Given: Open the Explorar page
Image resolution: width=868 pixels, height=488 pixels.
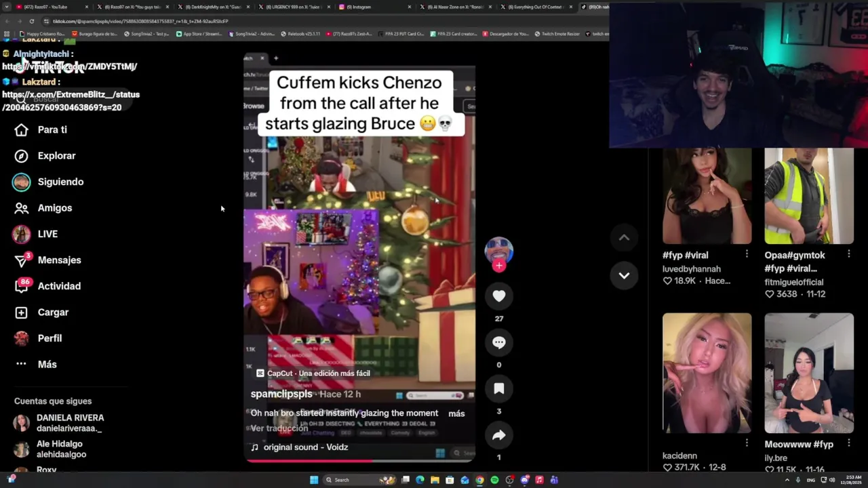Looking at the screenshot, I should (45, 156).
